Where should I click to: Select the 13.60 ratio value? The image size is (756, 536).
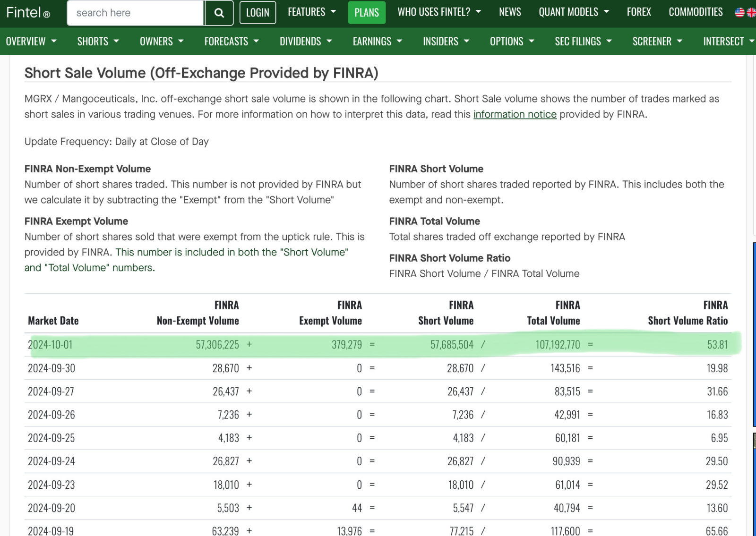[717, 508]
